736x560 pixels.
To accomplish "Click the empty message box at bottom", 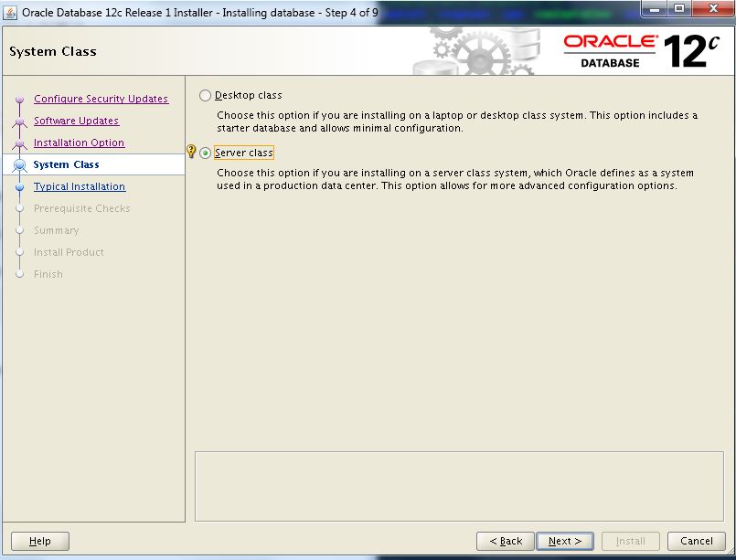I will pyautogui.click(x=459, y=486).
